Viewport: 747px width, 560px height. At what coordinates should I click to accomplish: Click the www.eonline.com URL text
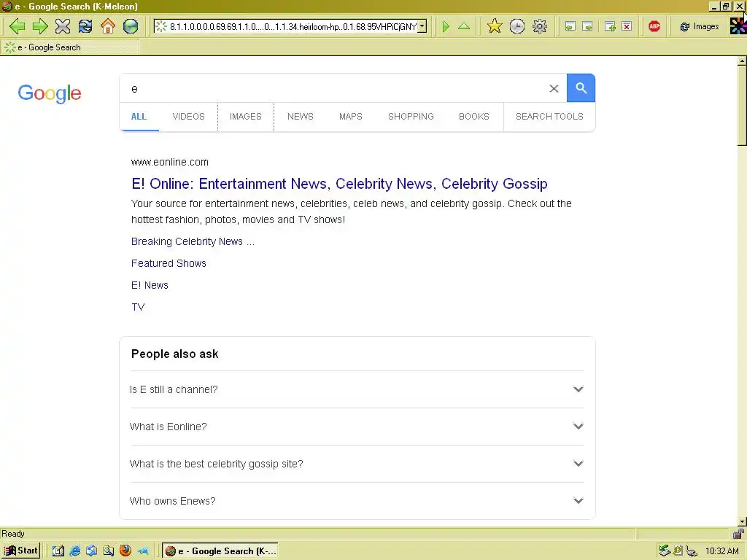169,162
